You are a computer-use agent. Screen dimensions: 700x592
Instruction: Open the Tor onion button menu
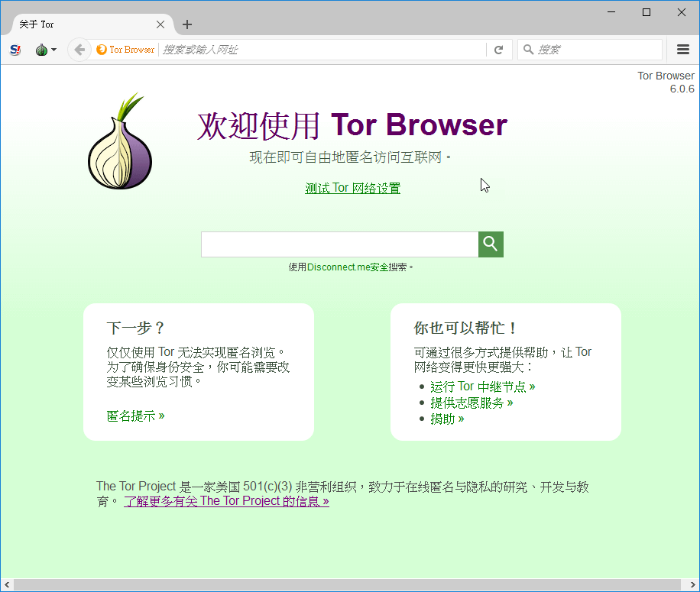pos(44,50)
